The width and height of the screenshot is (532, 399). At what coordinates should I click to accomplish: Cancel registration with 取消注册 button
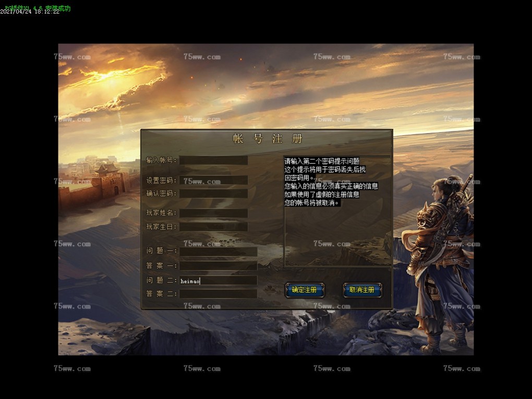(x=362, y=290)
